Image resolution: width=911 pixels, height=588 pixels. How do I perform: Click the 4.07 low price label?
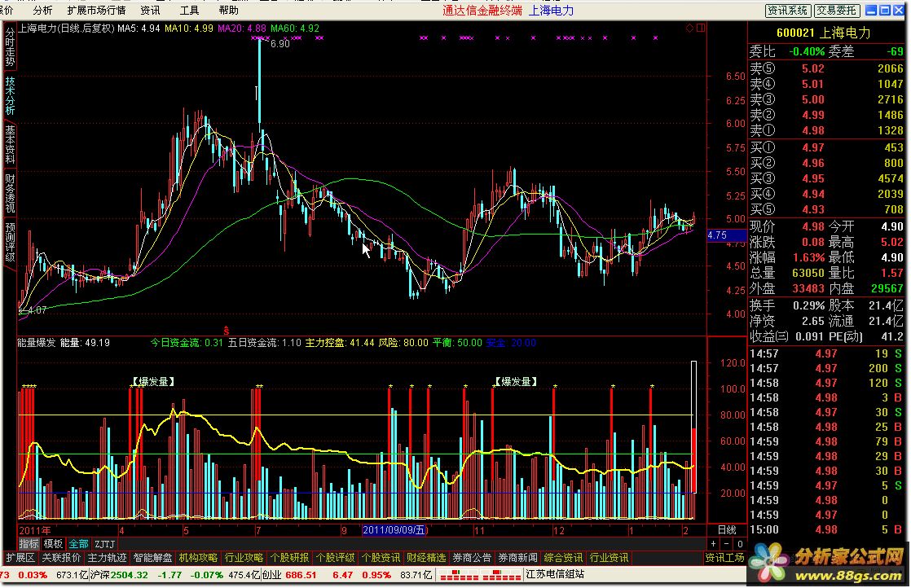[x=37, y=310]
